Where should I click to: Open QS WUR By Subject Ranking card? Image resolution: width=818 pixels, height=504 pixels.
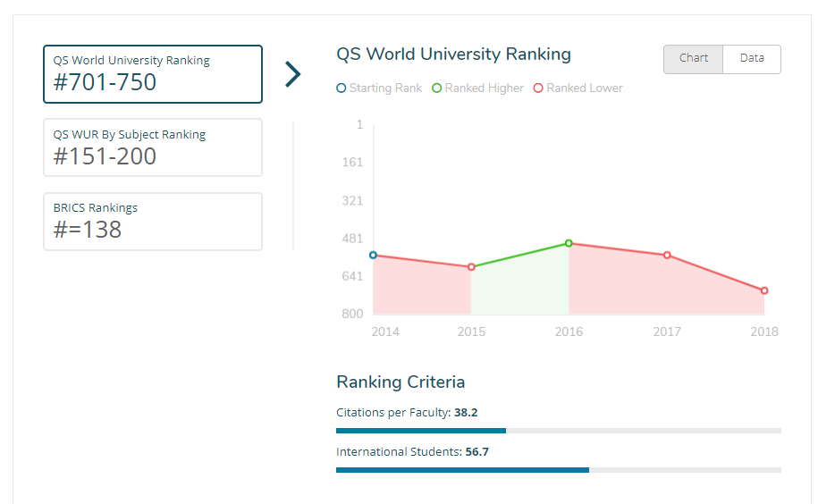[x=153, y=147]
